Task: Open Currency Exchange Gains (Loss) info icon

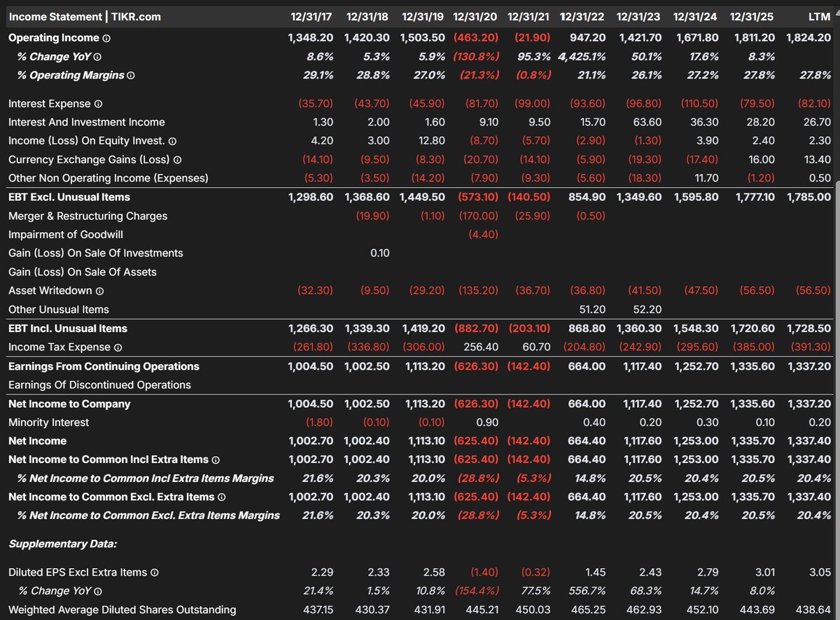Action: click(178, 160)
